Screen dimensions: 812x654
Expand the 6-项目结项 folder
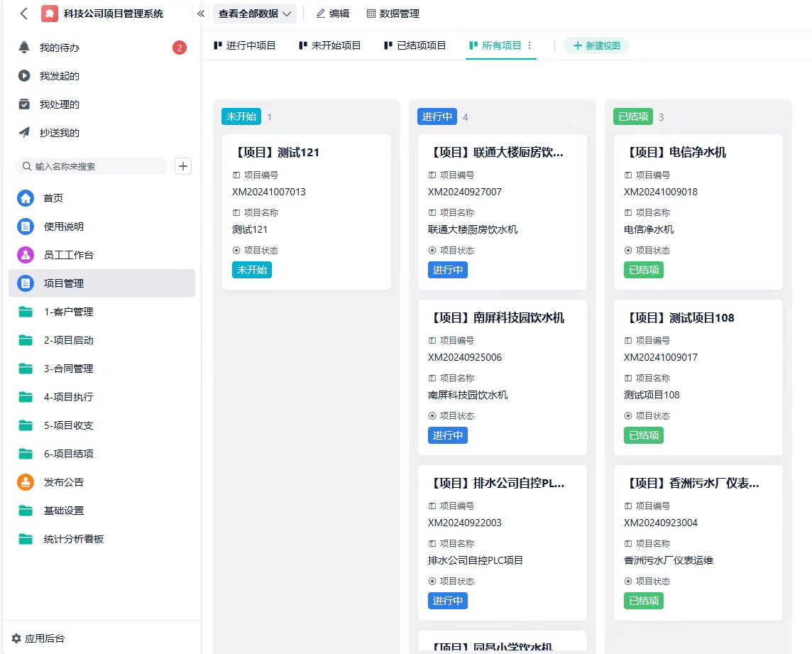(101, 454)
